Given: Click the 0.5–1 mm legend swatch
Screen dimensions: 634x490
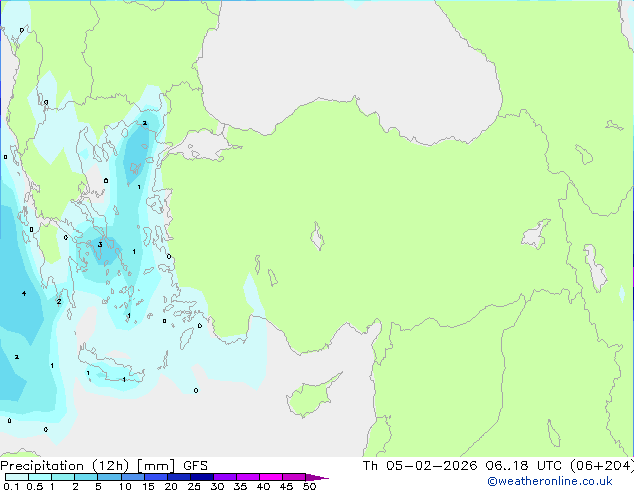Looking at the screenshot, I should pos(40,477).
